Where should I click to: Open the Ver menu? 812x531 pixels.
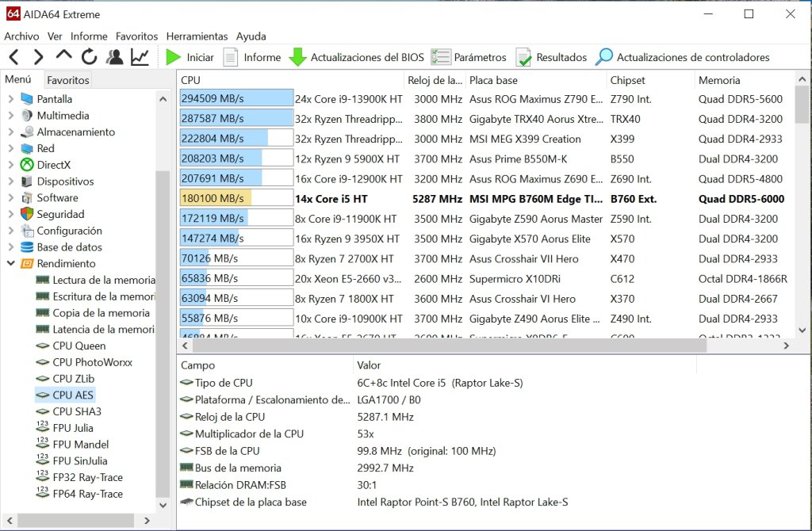pos(55,36)
